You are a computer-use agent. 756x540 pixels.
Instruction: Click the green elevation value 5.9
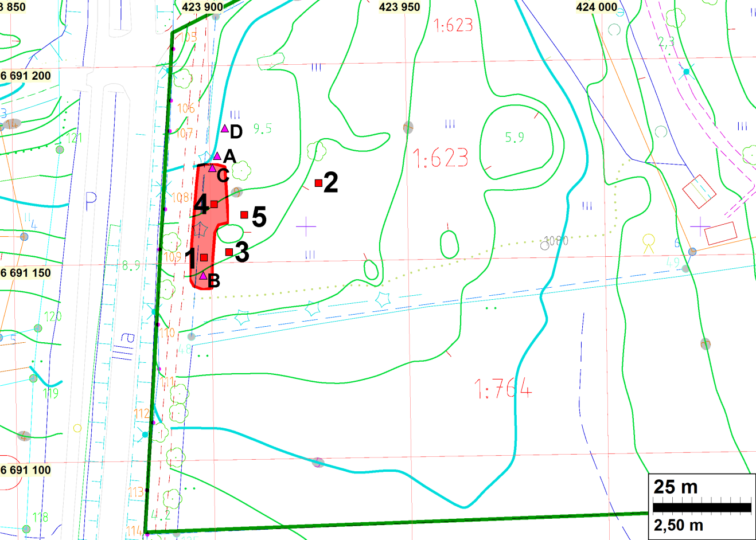[515, 138]
